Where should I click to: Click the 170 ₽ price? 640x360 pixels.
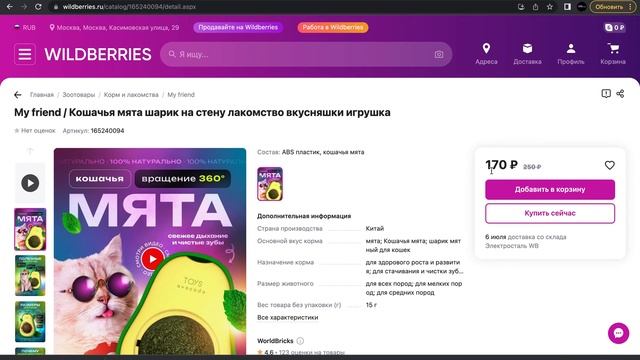pos(502,165)
